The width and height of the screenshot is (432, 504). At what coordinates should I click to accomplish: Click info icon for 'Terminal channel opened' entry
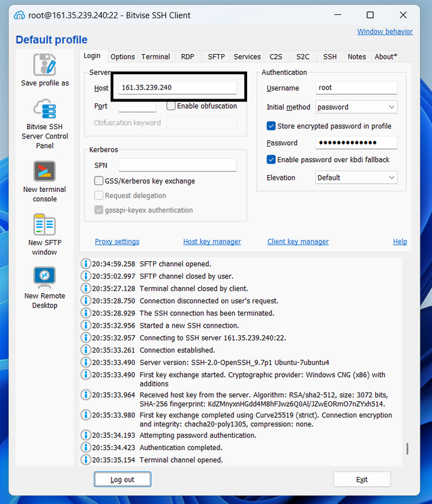tap(86, 459)
